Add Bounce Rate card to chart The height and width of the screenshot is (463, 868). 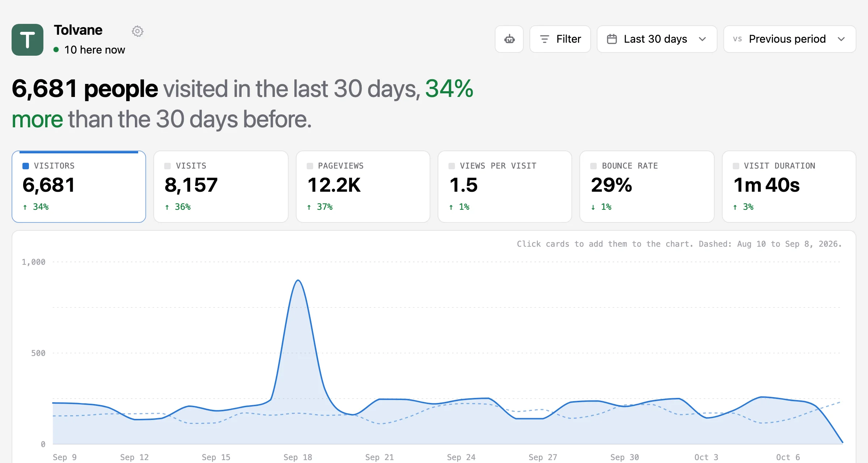click(647, 187)
